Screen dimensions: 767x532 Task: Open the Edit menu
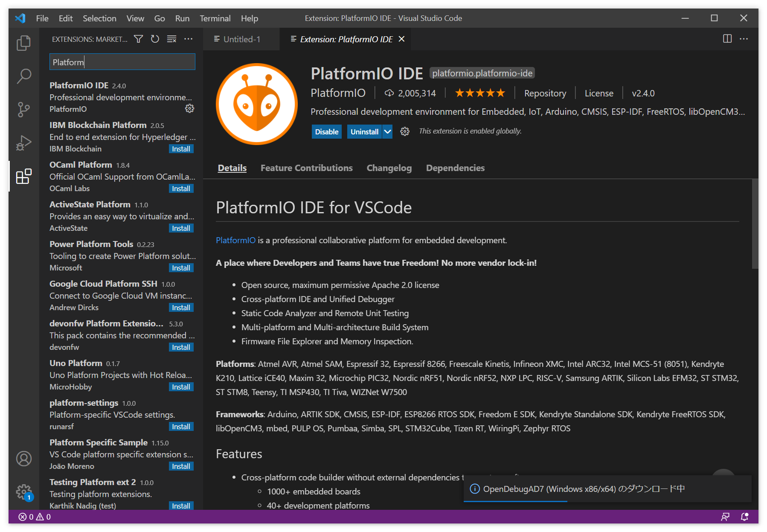[x=66, y=18]
